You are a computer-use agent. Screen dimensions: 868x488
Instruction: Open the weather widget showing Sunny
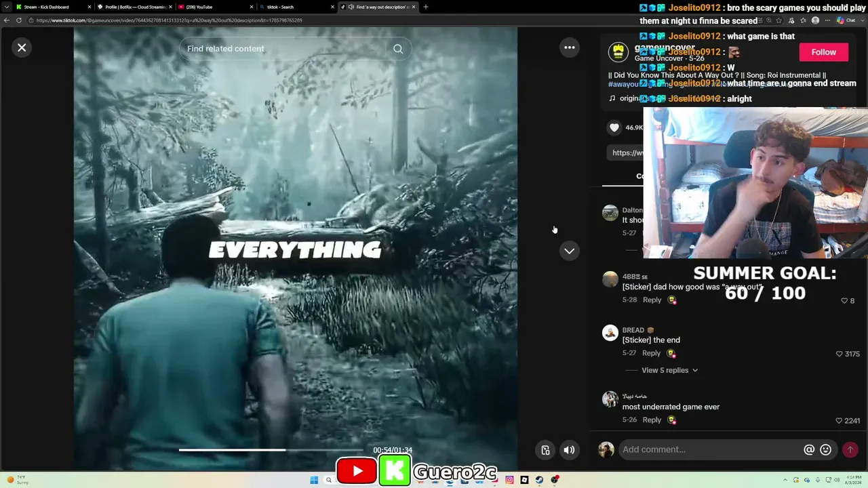pyautogui.click(x=18, y=480)
